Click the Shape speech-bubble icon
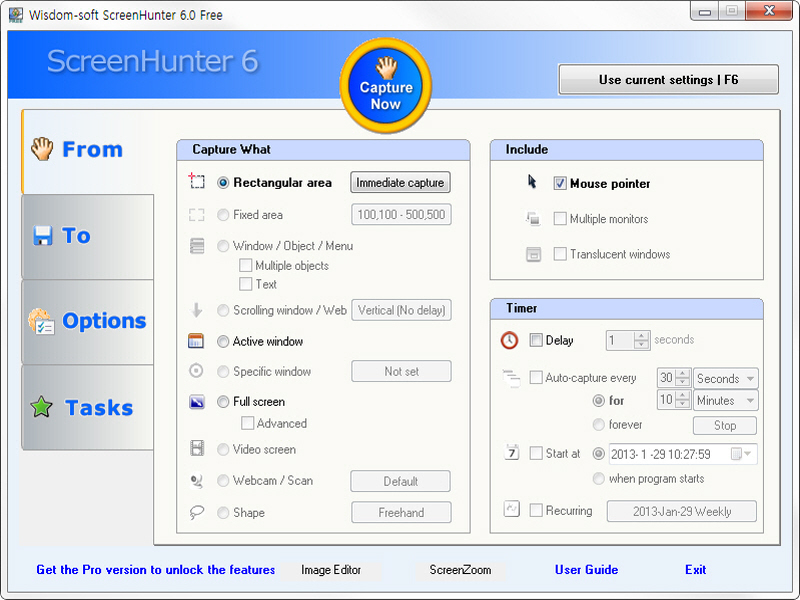 tap(196, 512)
